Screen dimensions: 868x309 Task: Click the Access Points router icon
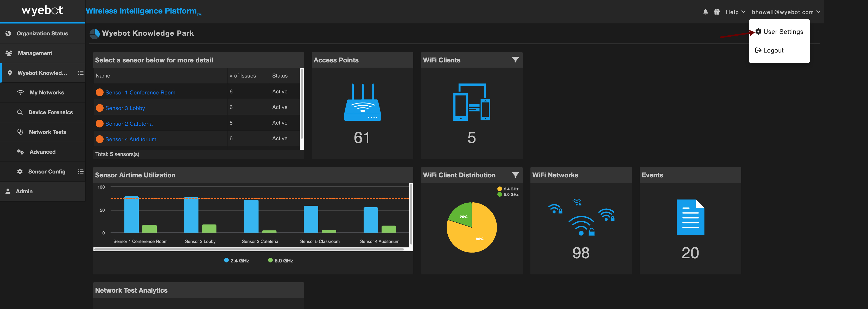(x=362, y=102)
